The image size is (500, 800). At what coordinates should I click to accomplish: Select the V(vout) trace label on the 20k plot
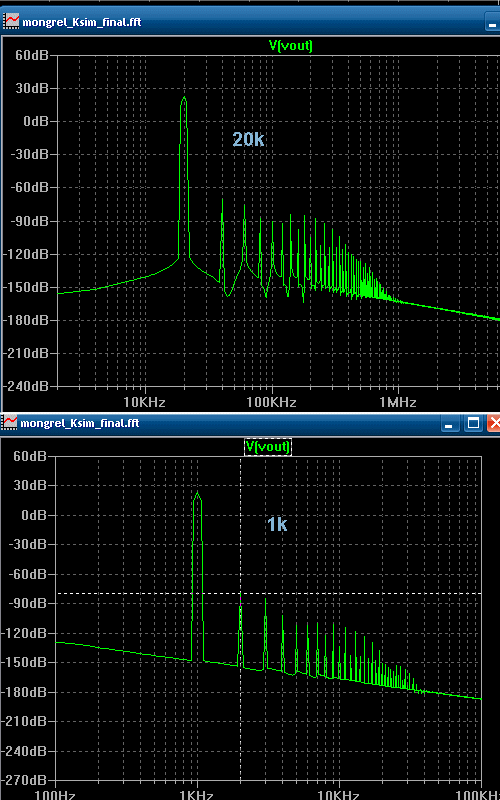(290, 45)
